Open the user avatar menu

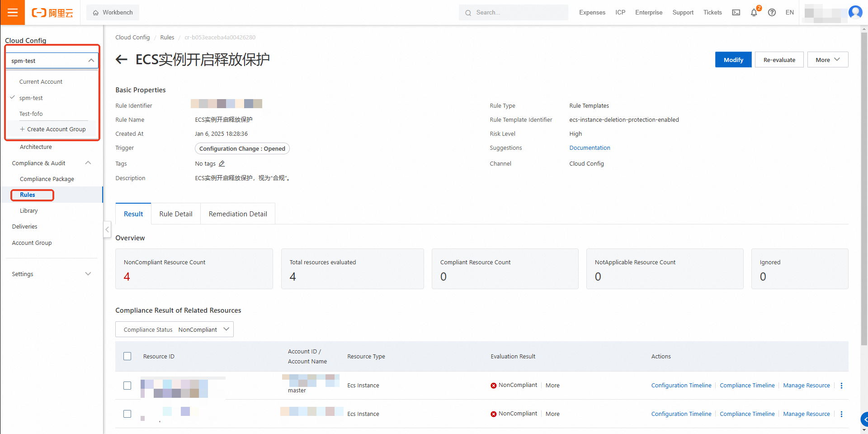855,12
